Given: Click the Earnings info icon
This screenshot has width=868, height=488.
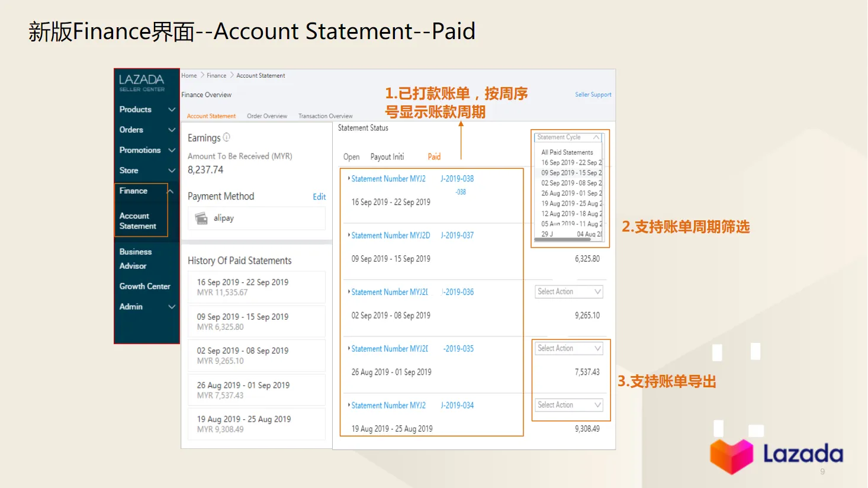Looking at the screenshot, I should click(227, 137).
